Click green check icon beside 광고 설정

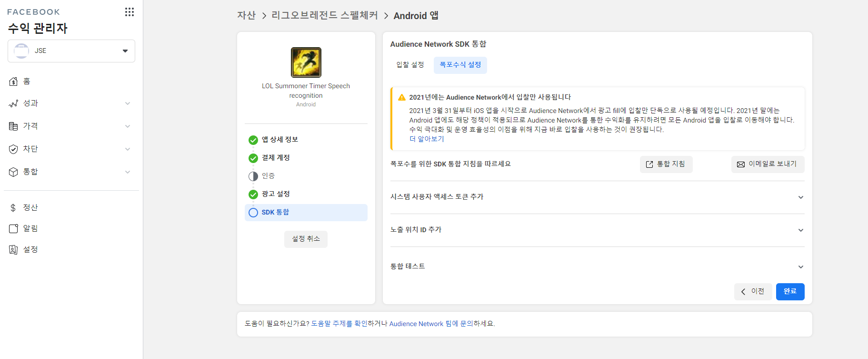pos(253,195)
